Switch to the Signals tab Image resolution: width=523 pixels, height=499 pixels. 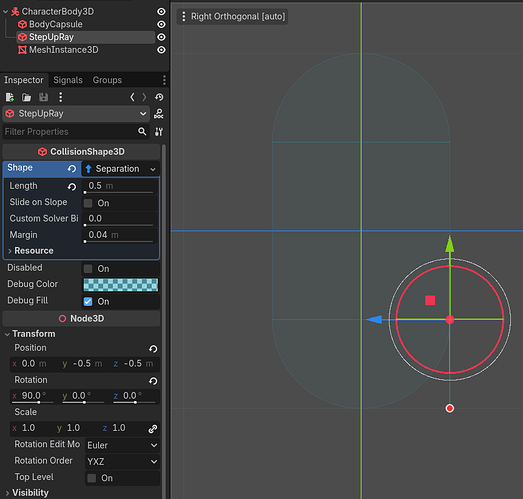[68, 80]
